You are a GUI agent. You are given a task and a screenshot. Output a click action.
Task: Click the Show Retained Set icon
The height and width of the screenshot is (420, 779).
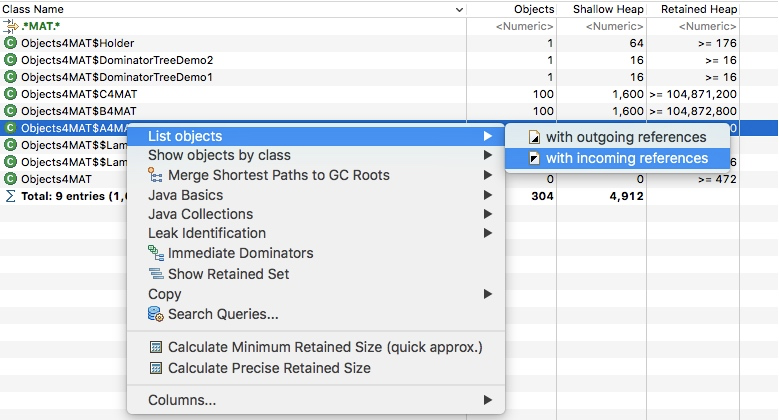tap(155, 274)
